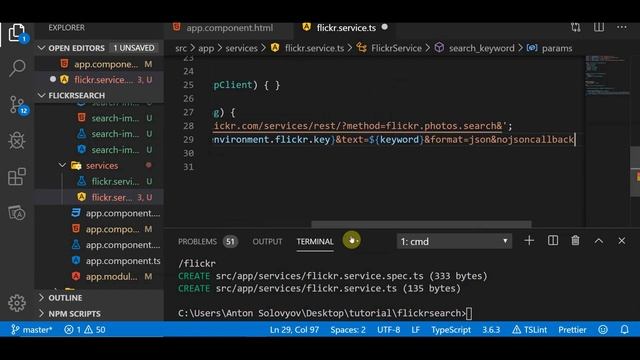Open notifications bell in status bar
The width and height of the screenshot is (640, 360).
point(624,330)
